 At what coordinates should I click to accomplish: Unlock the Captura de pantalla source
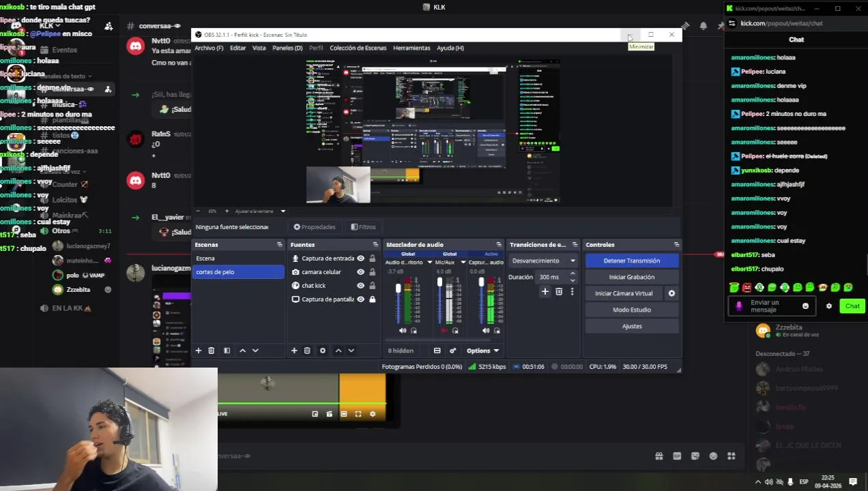[372, 299]
